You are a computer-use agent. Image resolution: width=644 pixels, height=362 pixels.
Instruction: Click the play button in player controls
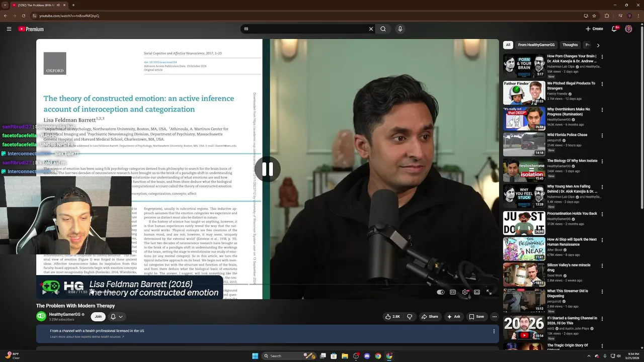(44, 292)
